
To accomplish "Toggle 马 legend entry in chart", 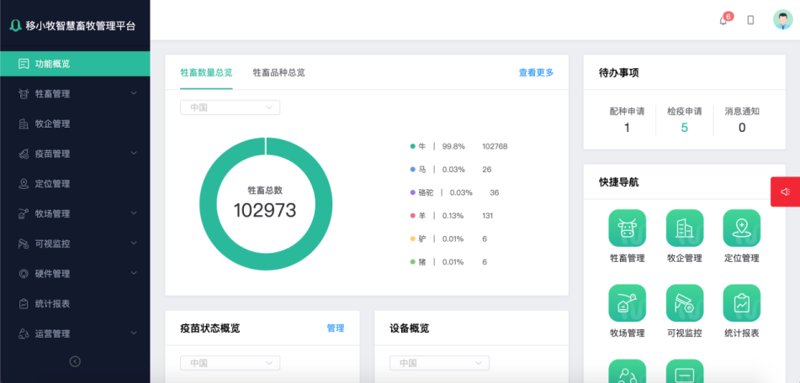I will point(451,169).
